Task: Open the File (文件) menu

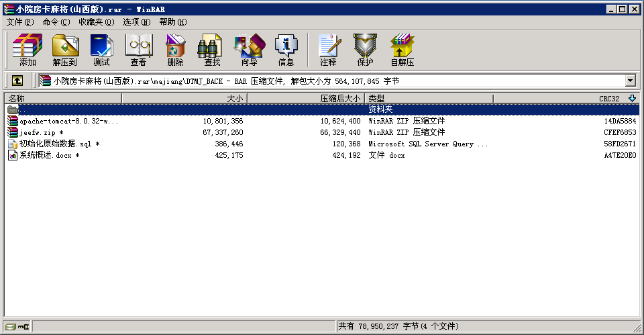Action: [x=19, y=22]
